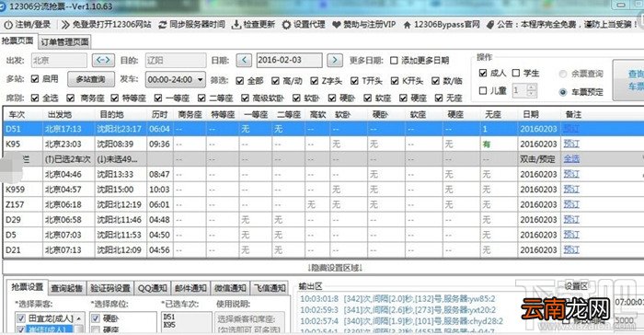This screenshot has height=335, width=644.
Task: Switch to 飞信通知 tab
Action: coord(270,289)
